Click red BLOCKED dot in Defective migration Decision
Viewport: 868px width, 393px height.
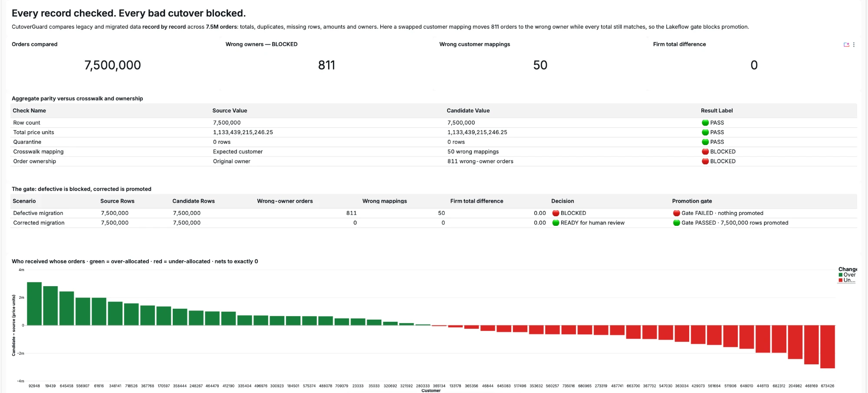556,213
